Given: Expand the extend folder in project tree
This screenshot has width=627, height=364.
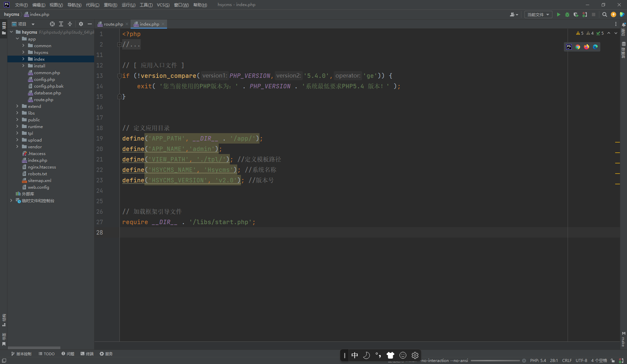Looking at the screenshot, I should click(18, 106).
